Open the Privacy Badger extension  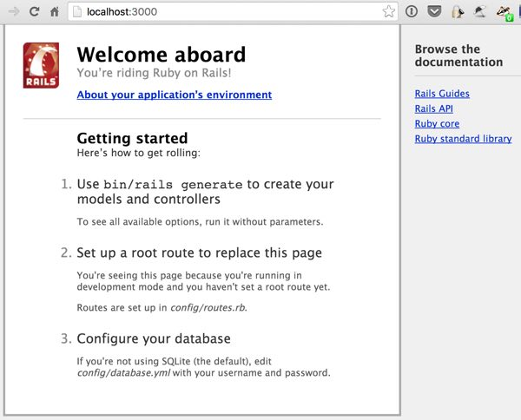505,13
